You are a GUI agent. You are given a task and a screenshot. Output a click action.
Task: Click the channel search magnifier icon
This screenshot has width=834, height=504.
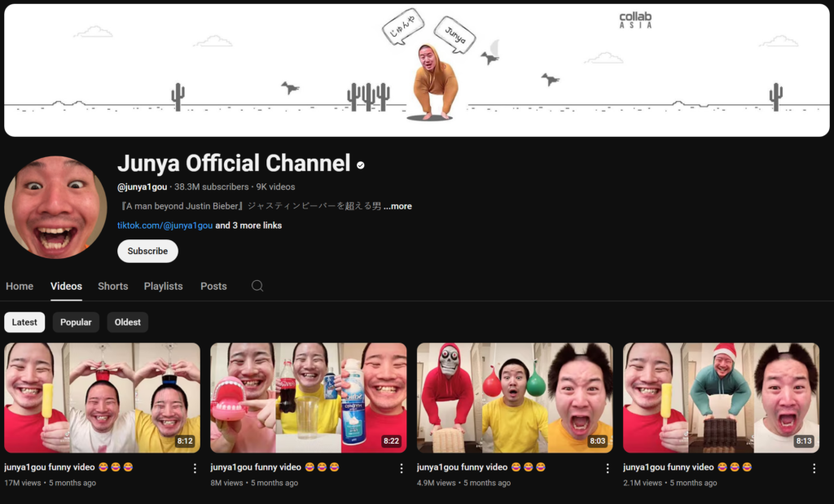[x=257, y=286]
